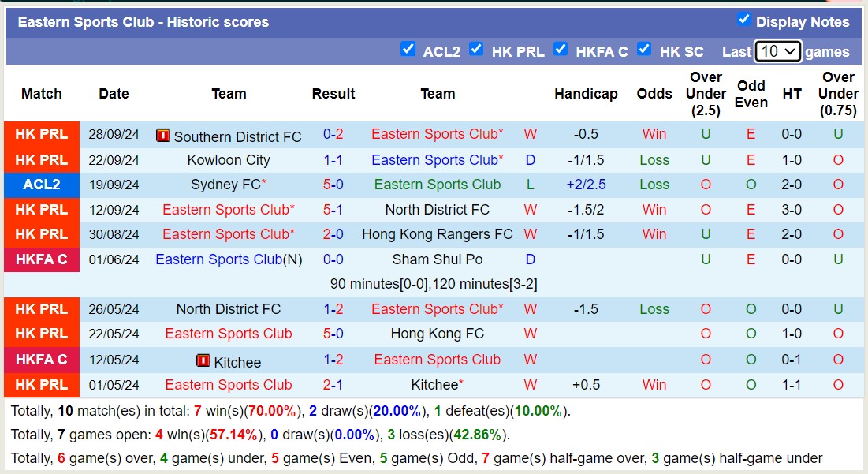Screen dimensions: 868x474
Task: Uncheck the HK PRL competition filter
Action: click(x=476, y=49)
